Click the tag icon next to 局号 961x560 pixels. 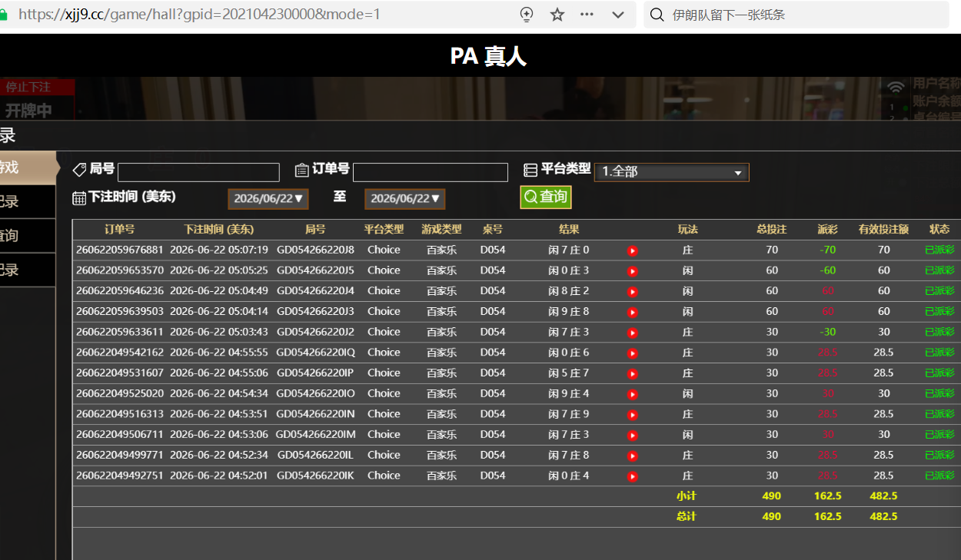79,170
